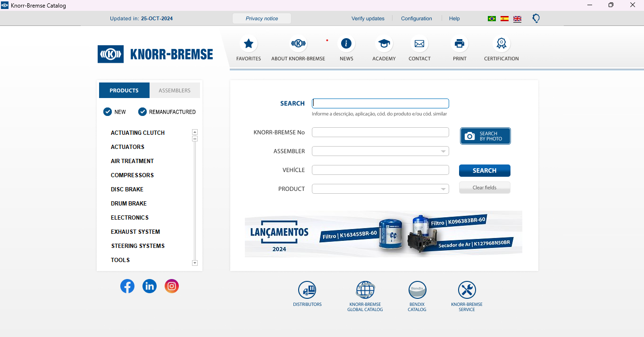Select ACTUATORS category
Image resolution: width=644 pixels, height=337 pixels.
[127, 147]
